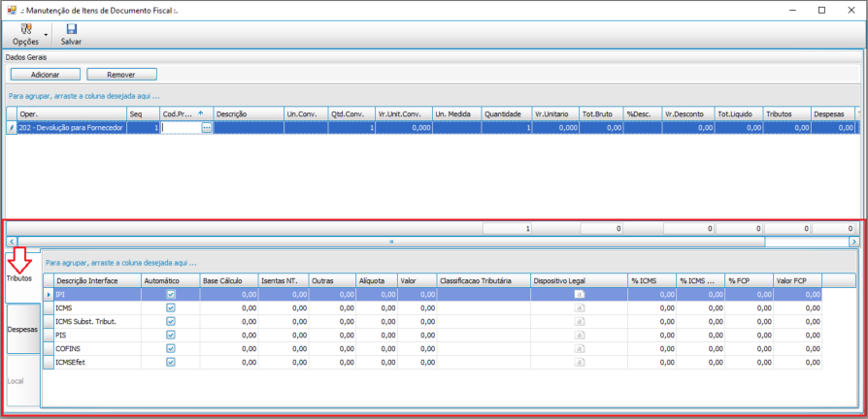
Task: Click the Dados Gerais section header
Action: [x=26, y=56]
